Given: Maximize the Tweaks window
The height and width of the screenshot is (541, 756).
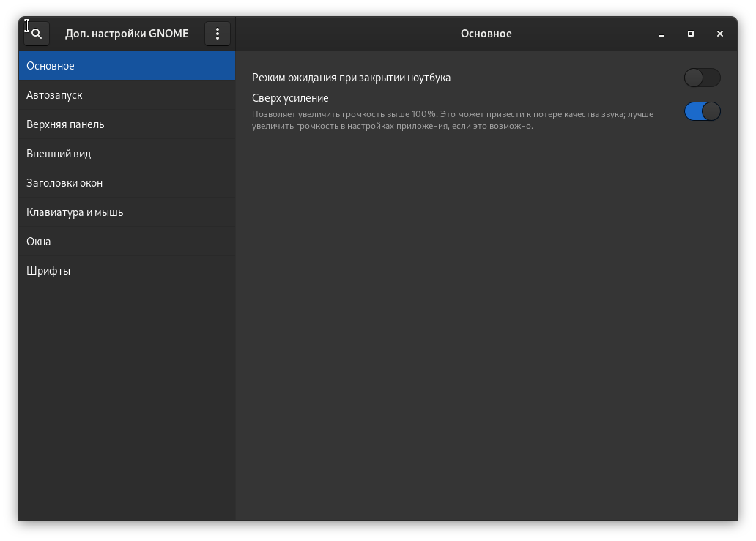Looking at the screenshot, I should tap(691, 34).
